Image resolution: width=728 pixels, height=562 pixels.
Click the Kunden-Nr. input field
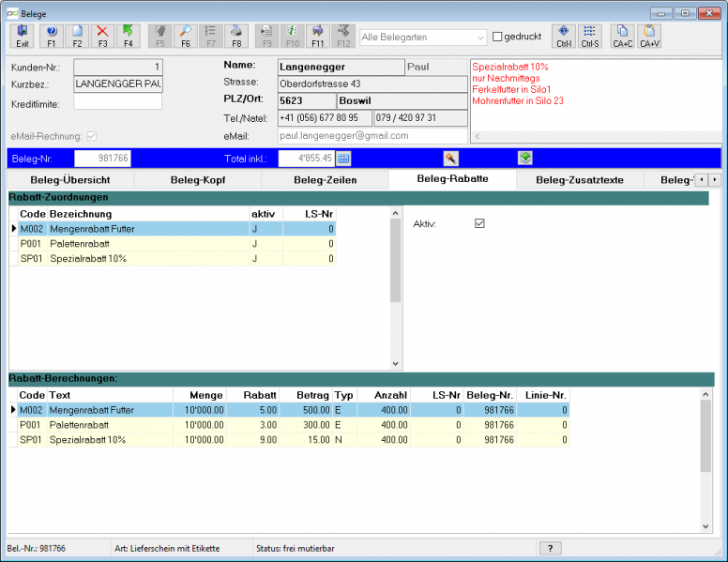coord(118,67)
